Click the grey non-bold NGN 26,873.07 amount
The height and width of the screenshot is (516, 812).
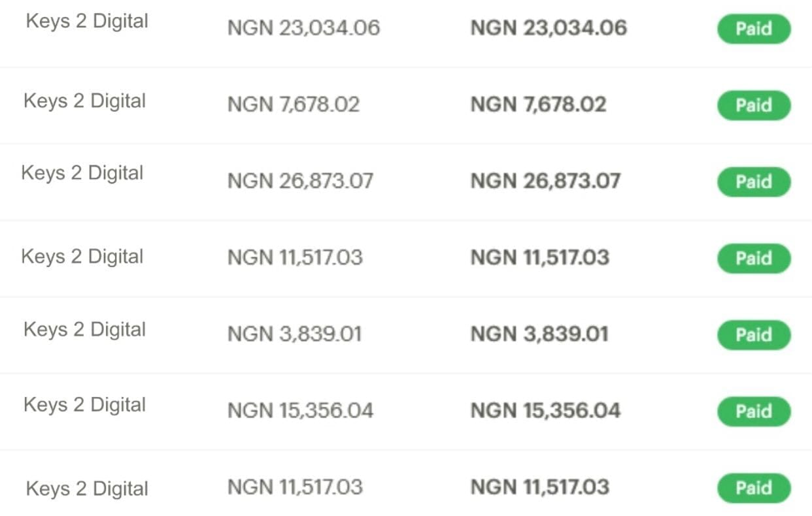pyautogui.click(x=300, y=181)
